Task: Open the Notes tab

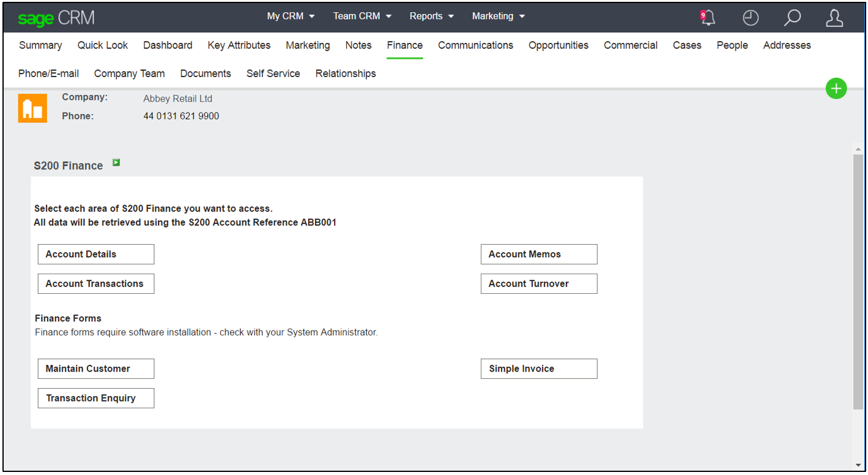Action: [358, 45]
